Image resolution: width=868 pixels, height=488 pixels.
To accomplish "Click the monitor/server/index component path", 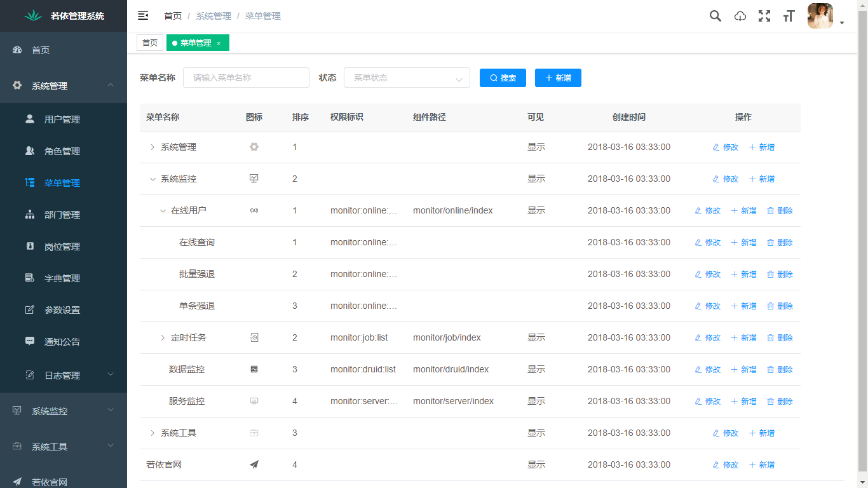I will pyautogui.click(x=453, y=401).
